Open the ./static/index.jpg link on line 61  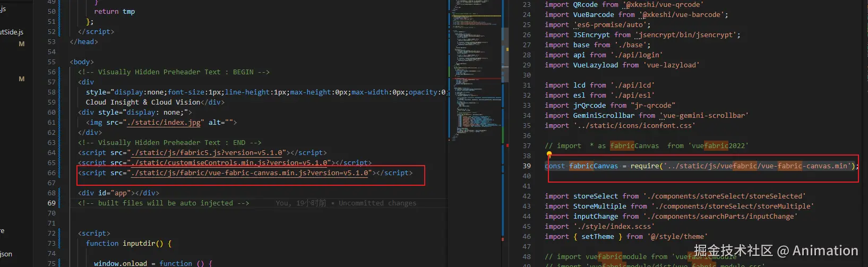pos(164,123)
